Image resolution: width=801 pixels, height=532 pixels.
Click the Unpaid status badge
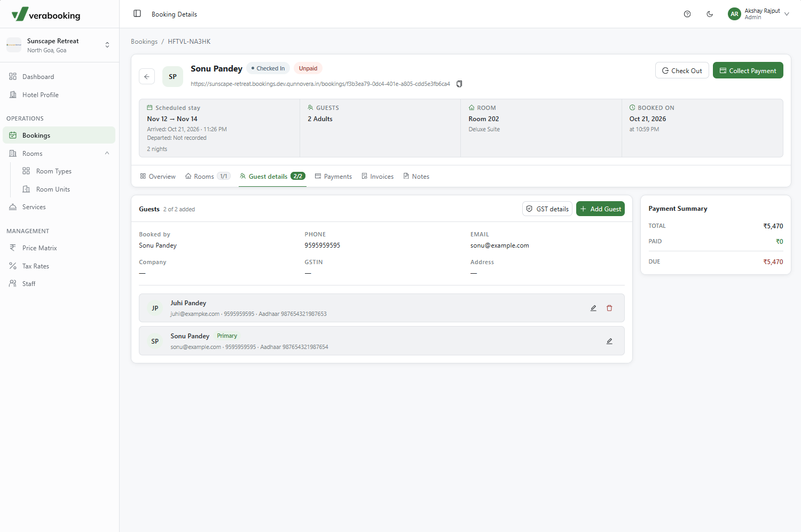click(x=308, y=68)
